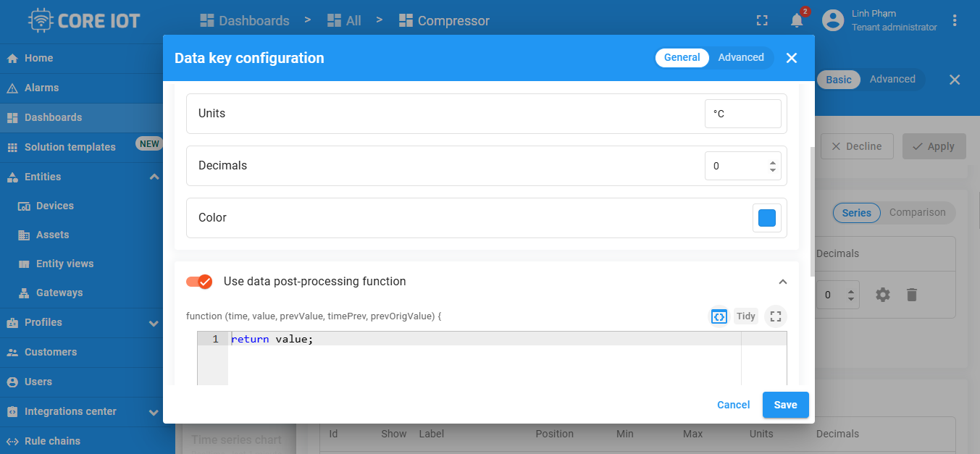
Task: Save the data key configuration
Action: (785, 405)
